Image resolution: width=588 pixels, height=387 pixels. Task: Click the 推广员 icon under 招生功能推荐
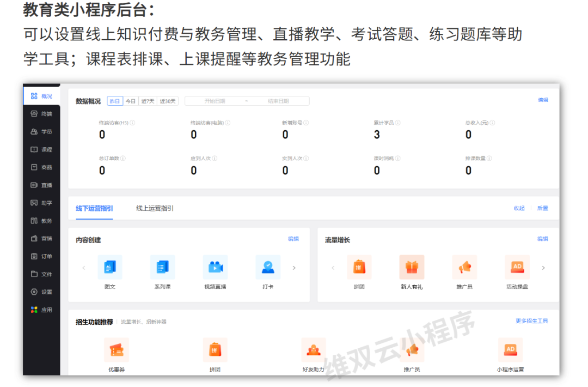[412, 350]
